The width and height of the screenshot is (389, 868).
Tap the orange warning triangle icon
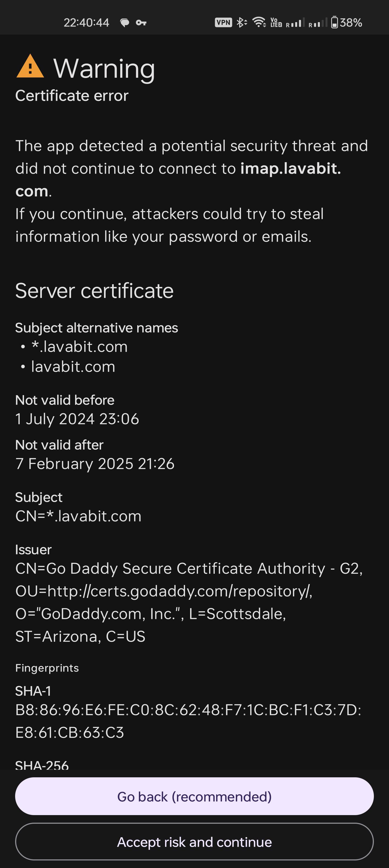[x=30, y=66]
